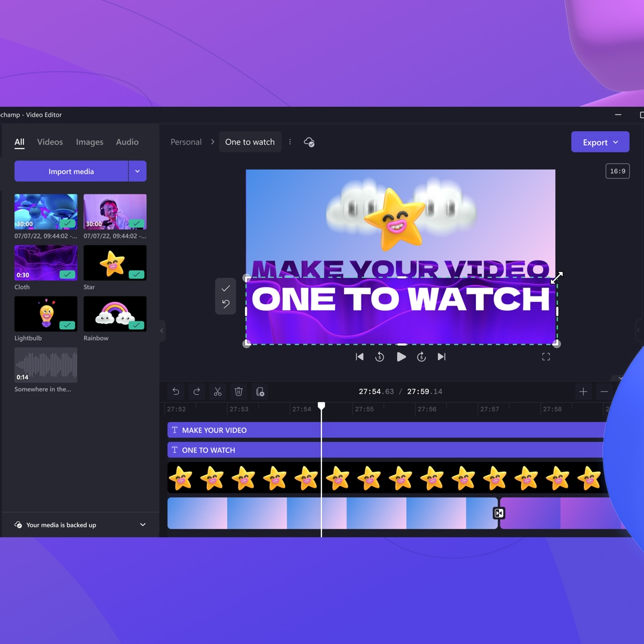The height and width of the screenshot is (644, 644).
Task: Click the undo arrow in timeline toolbar
Action: point(176,391)
